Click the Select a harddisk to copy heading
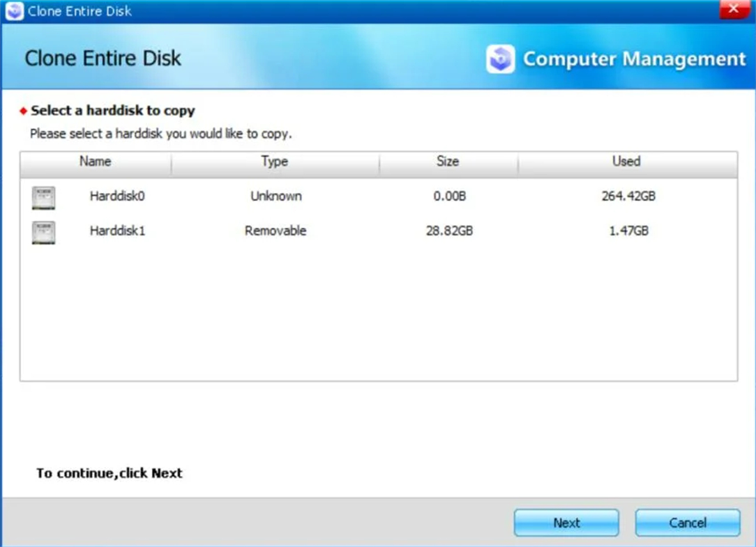The height and width of the screenshot is (547, 756). 112,111
